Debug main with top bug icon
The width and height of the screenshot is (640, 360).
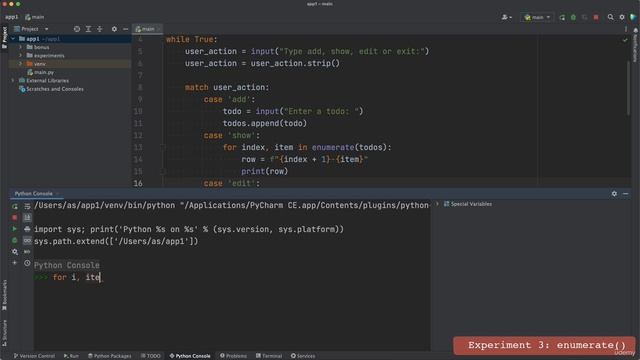tap(573, 17)
